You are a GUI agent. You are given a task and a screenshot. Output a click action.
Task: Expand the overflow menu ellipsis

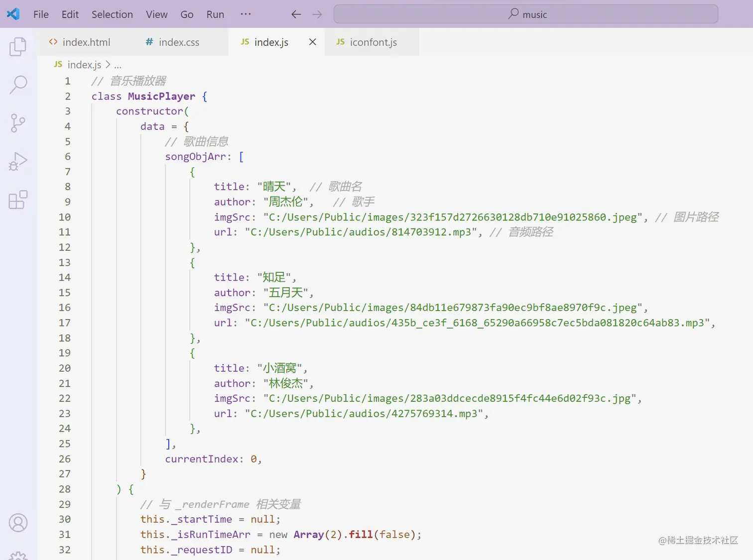tap(246, 14)
